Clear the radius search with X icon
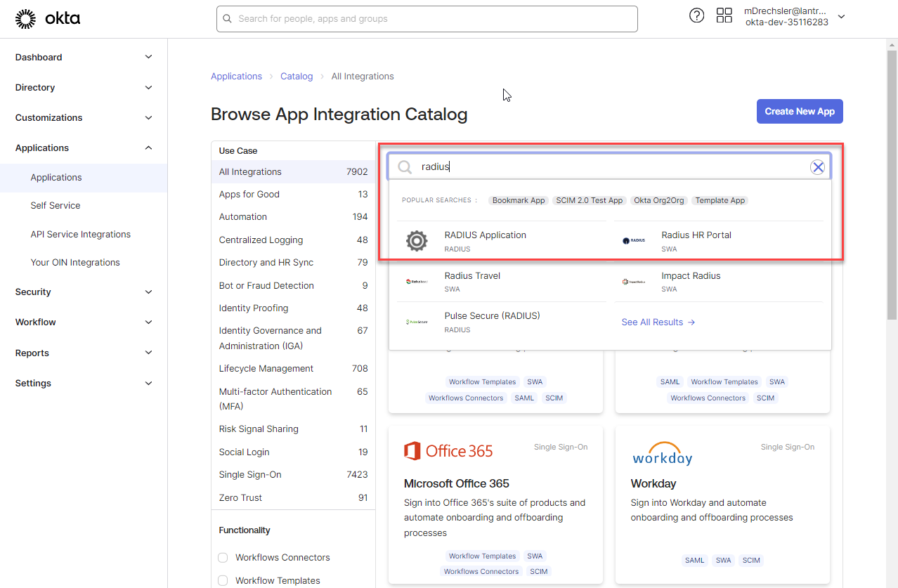The width and height of the screenshot is (898, 588). [817, 166]
